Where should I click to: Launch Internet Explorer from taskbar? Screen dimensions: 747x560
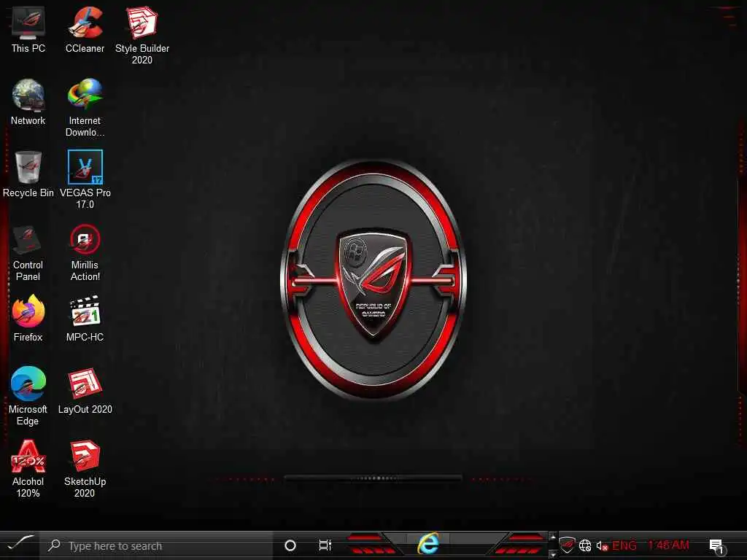[427, 544]
